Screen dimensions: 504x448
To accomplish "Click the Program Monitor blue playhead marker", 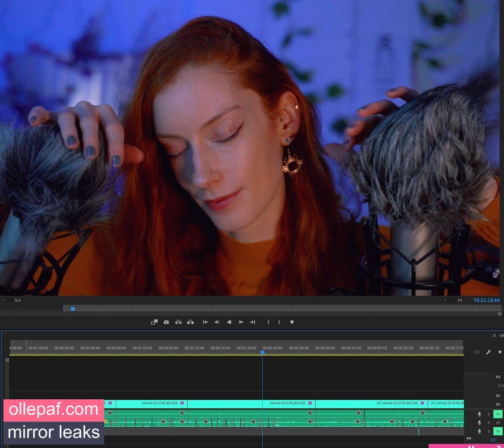I will pyautogui.click(x=73, y=309).
